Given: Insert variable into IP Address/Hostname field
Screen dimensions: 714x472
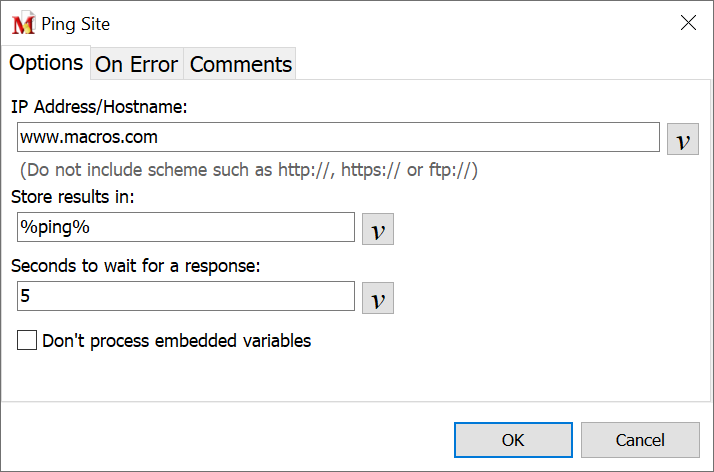Looking at the screenshot, I should (x=682, y=139).
